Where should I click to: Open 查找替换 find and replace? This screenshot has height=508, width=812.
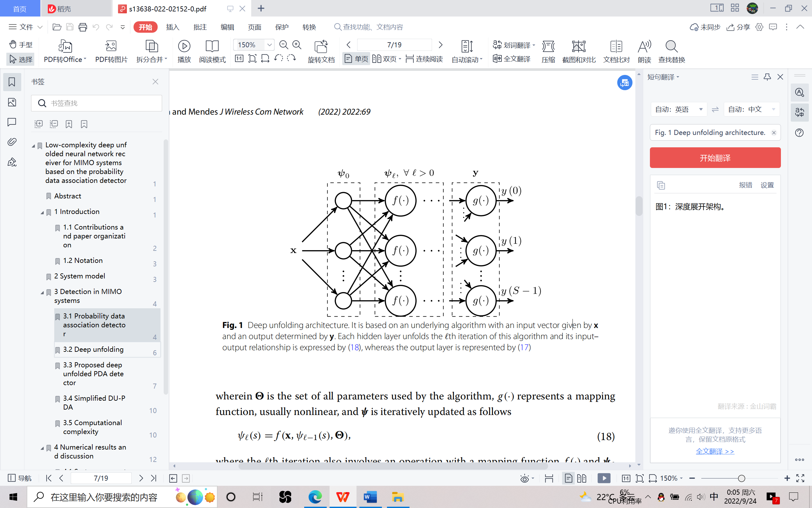point(671,51)
